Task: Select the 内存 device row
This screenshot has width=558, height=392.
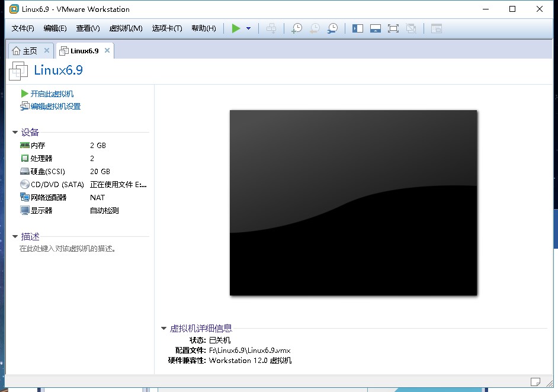Action: [84, 146]
